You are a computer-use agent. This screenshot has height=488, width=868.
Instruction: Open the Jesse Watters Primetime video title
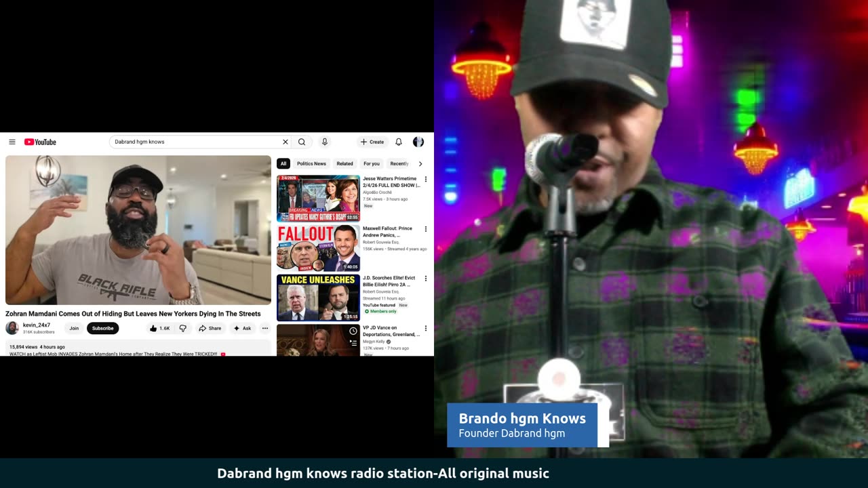(x=391, y=182)
